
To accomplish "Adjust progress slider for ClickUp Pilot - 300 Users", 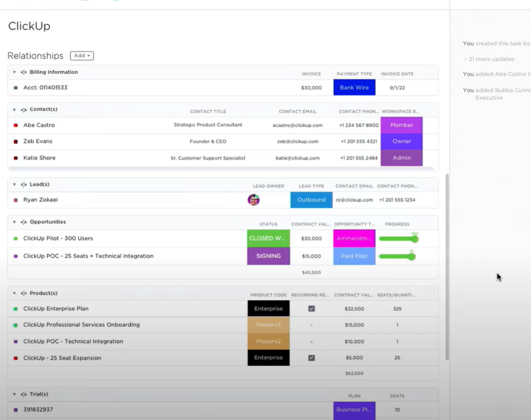I will pyautogui.click(x=399, y=239).
